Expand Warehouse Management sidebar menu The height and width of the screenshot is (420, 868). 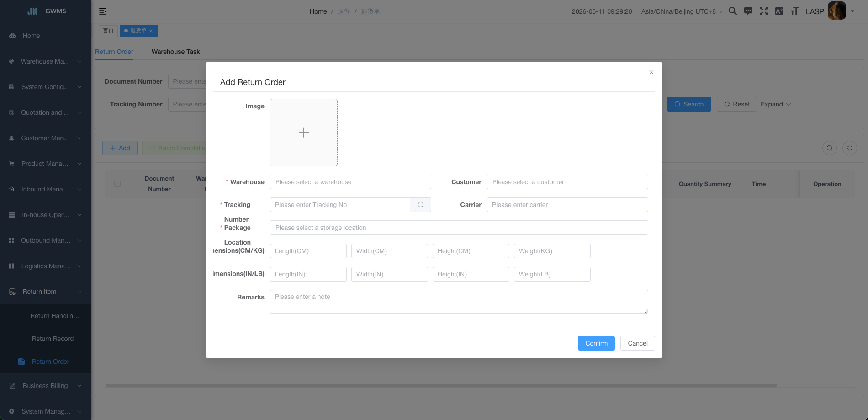click(46, 61)
